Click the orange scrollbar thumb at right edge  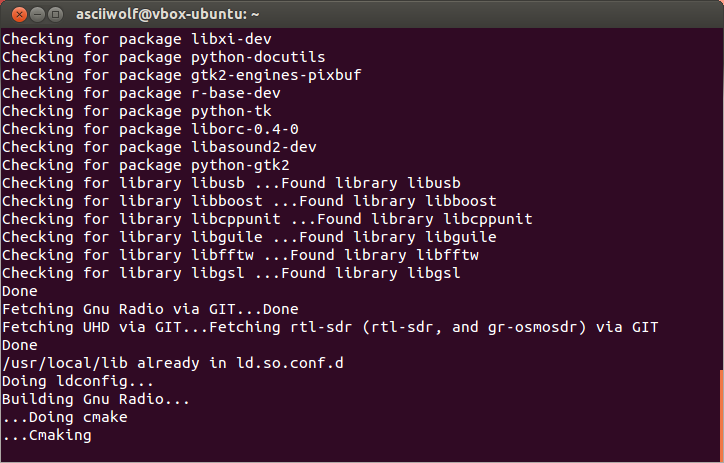click(722, 415)
